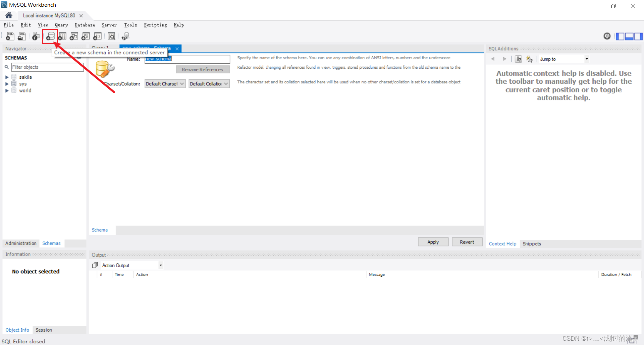The image size is (644, 345).
Task: Close the new_schema Schema editor tab
Action: (177, 49)
